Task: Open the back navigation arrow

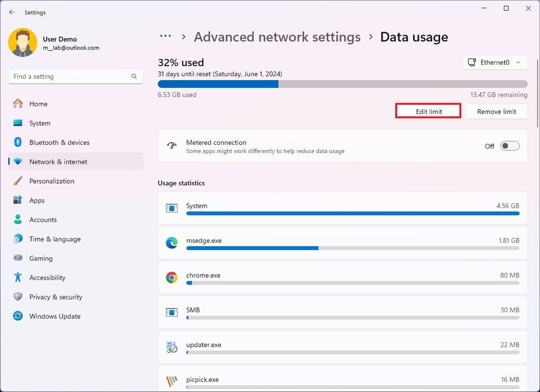Action: (12, 12)
